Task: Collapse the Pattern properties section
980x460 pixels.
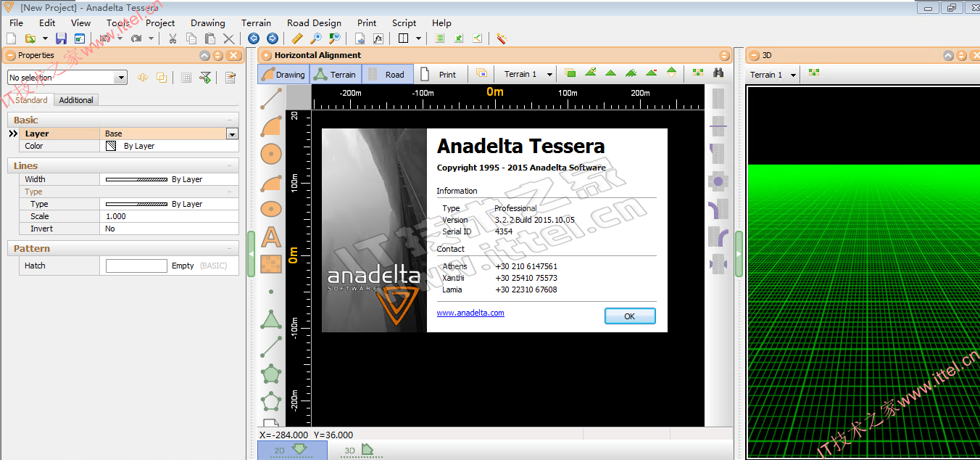Action: 230,248
